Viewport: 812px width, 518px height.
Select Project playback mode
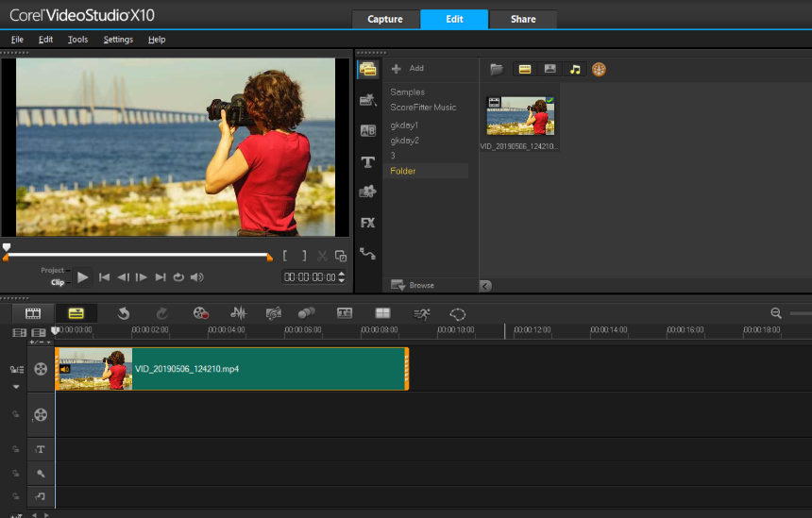click(52, 270)
